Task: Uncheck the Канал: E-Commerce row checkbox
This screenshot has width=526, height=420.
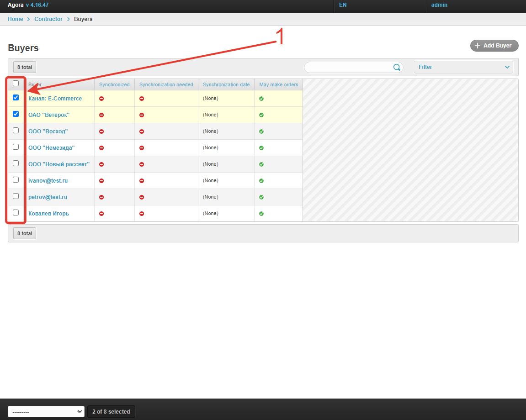Action: point(16,98)
